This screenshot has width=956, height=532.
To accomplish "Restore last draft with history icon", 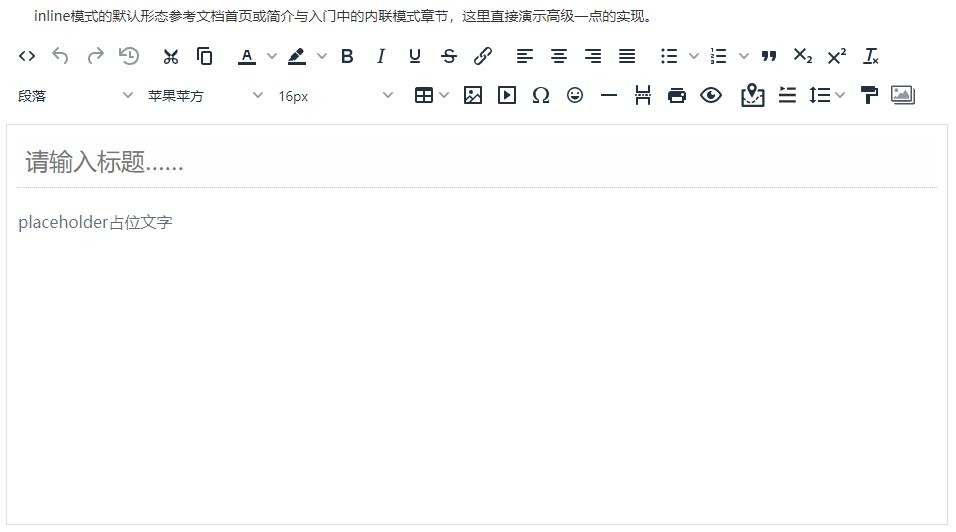I will pos(129,56).
